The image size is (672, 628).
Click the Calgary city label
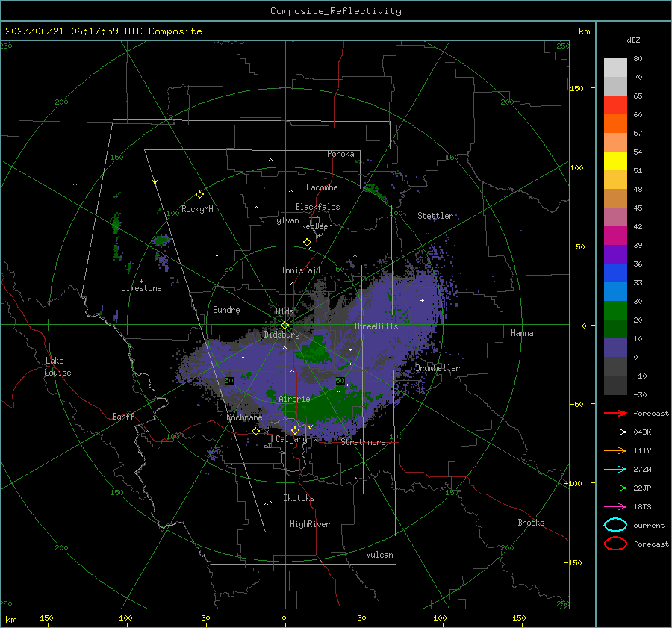291,439
